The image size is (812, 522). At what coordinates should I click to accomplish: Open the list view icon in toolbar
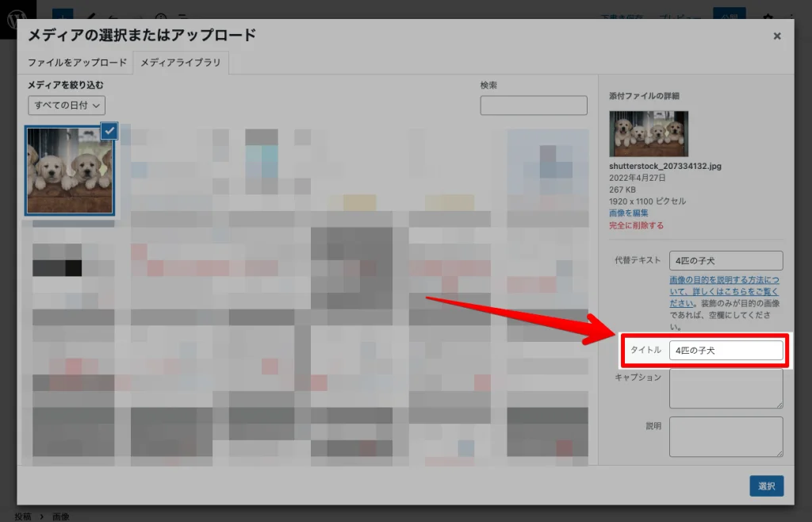pos(182,17)
